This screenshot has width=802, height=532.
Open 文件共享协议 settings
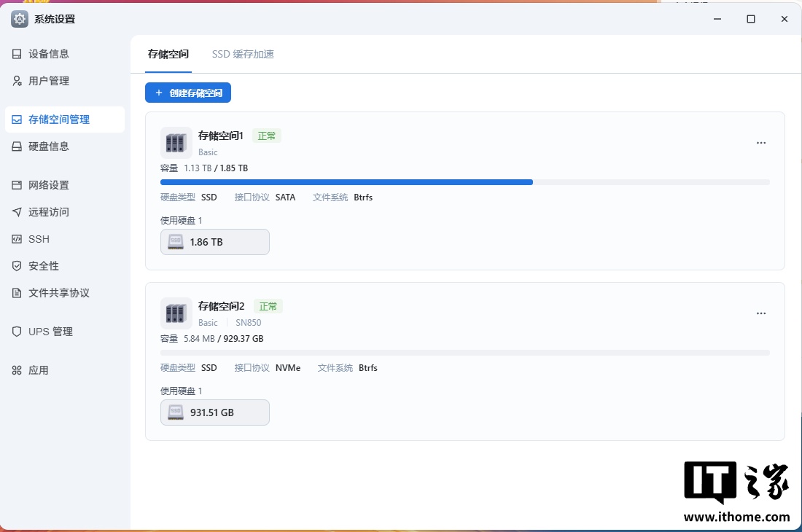point(58,293)
